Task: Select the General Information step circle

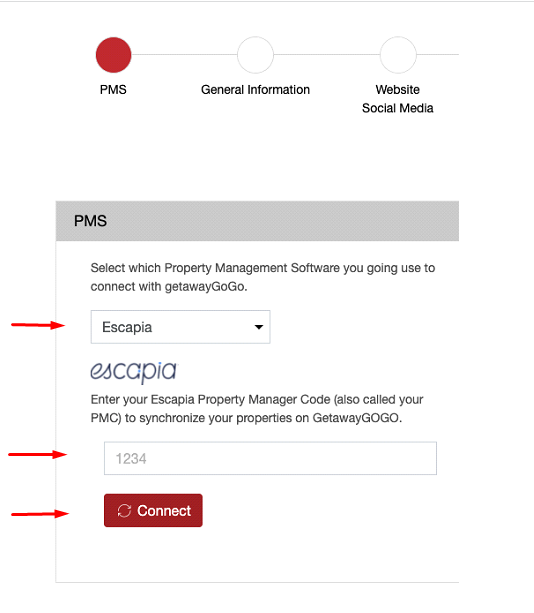Action: [255, 55]
